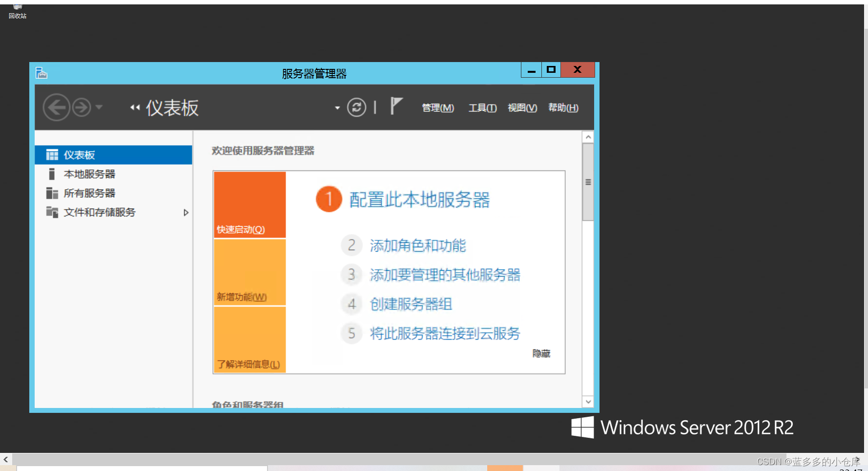Click the double-chevron breadcrumb before 仪表板
Screen dimensions: 868x471
tap(135, 107)
